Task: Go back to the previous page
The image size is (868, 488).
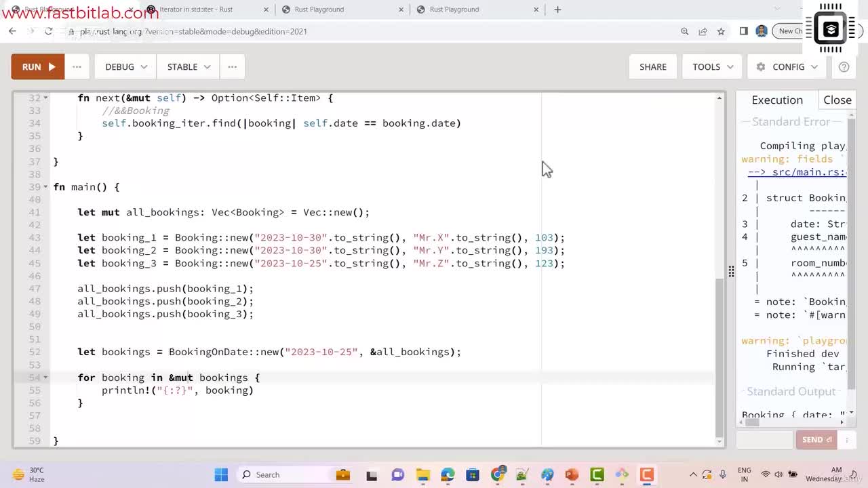Action: click(12, 31)
